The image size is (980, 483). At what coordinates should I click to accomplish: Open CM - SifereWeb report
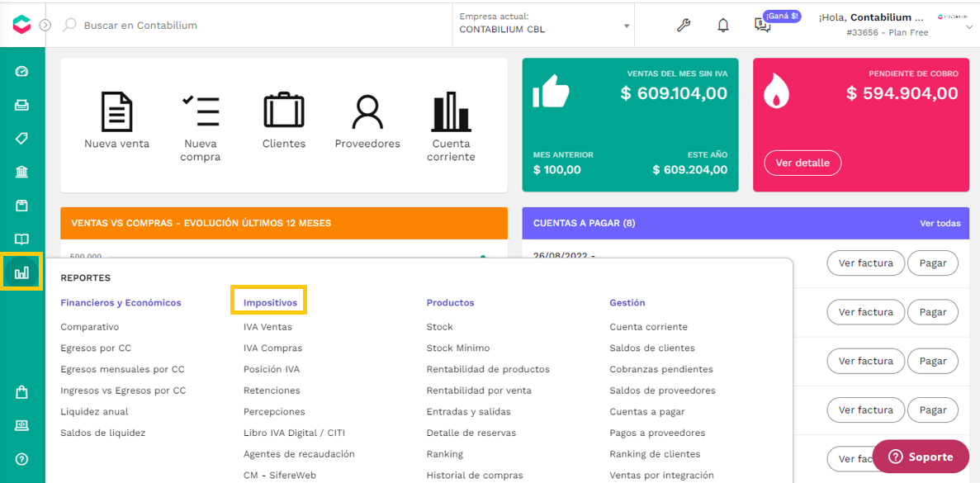pyautogui.click(x=280, y=476)
